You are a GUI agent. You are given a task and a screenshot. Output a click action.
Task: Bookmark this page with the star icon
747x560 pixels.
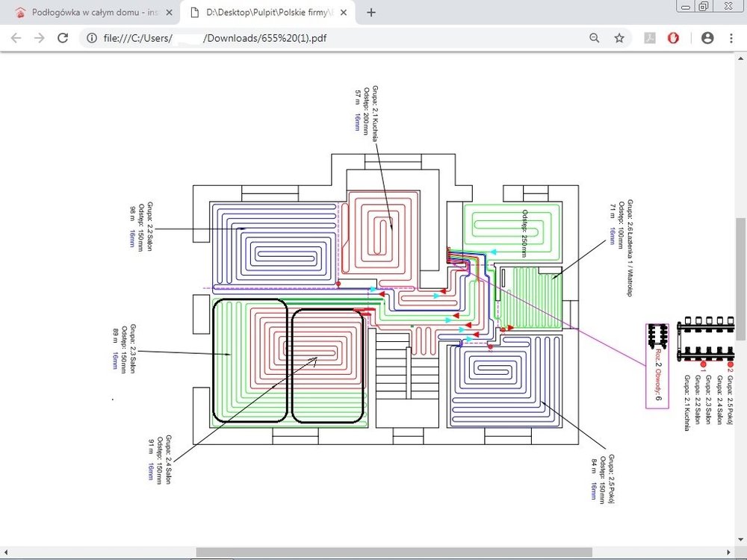pos(619,38)
